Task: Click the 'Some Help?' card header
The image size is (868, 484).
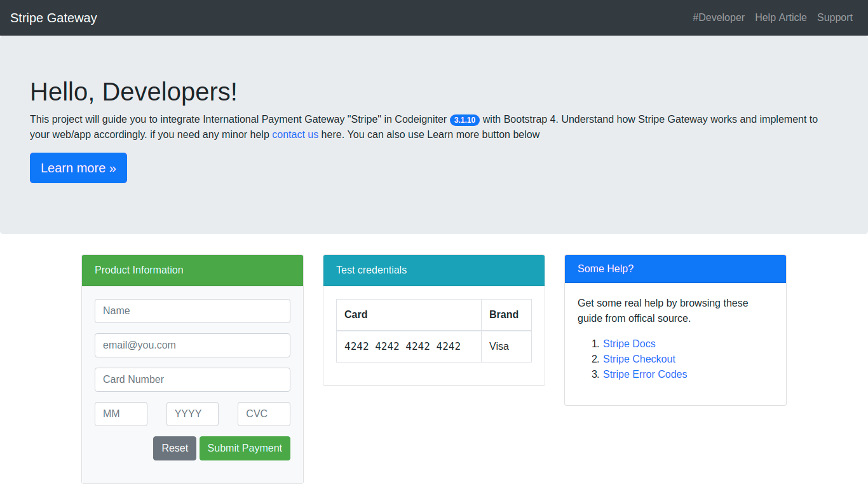Action: click(675, 269)
